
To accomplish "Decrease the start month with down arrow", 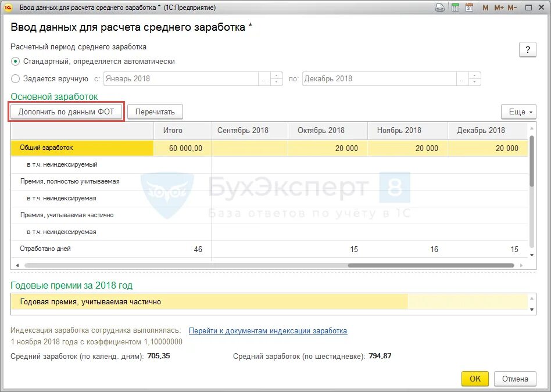I will click(277, 82).
